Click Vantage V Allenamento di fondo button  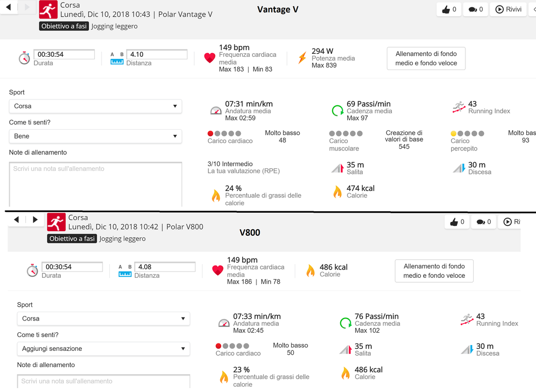426,58
